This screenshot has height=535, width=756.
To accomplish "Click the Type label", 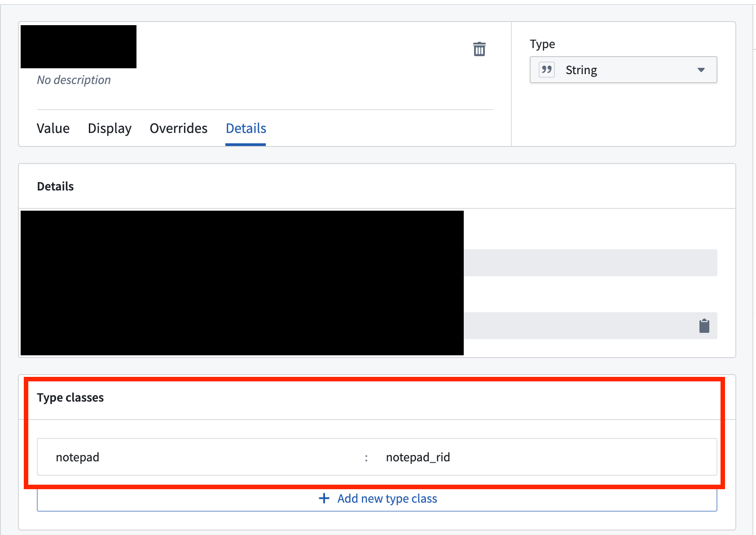I will pos(542,44).
